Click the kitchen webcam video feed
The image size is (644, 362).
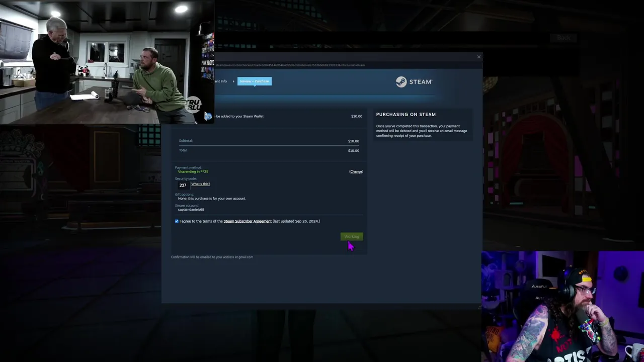click(x=107, y=62)
